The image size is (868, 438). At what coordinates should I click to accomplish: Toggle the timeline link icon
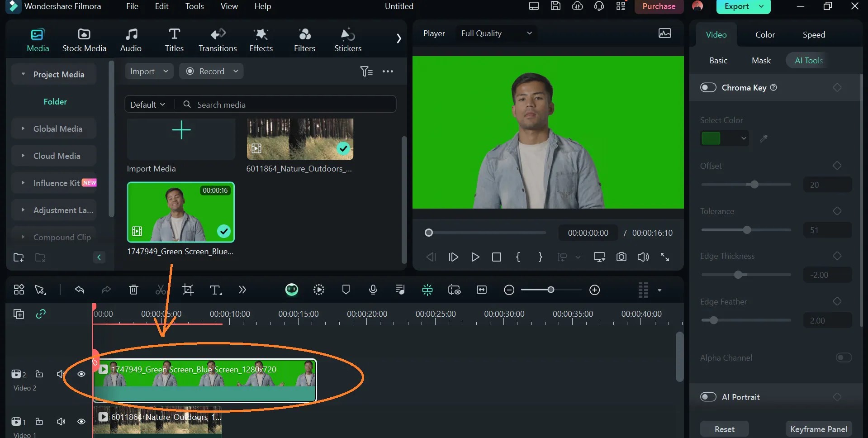coord(41,314)
